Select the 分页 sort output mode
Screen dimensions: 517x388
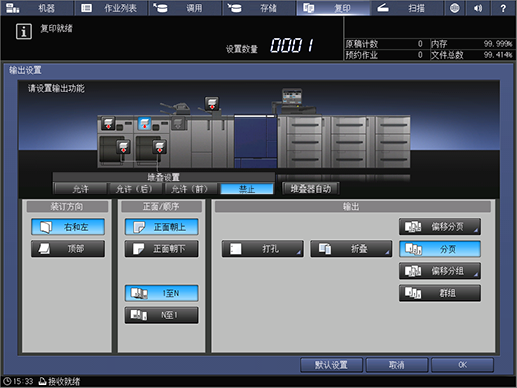(440, 249)
